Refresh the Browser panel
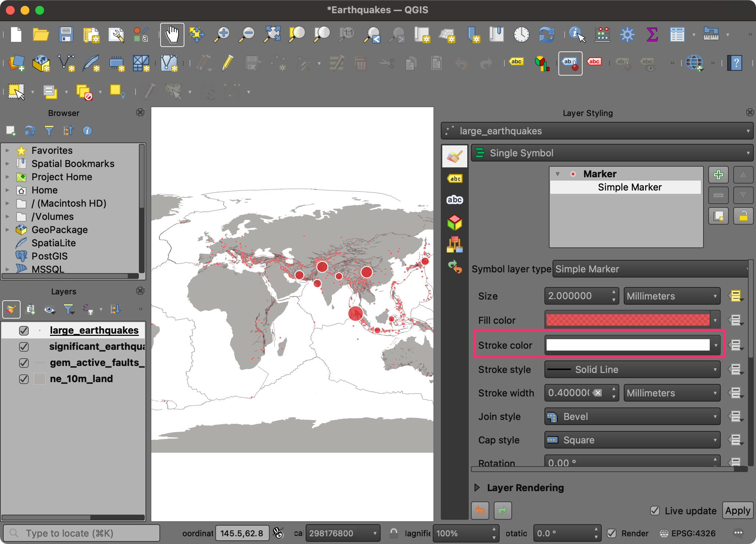Screen dimensions: 756x544 coord(30,131)
